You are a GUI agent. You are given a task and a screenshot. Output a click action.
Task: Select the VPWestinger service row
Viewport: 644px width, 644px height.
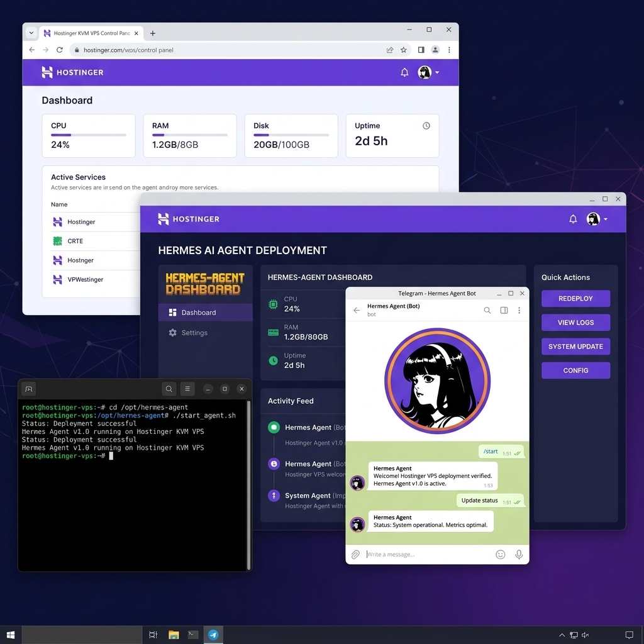pos(96,280)
